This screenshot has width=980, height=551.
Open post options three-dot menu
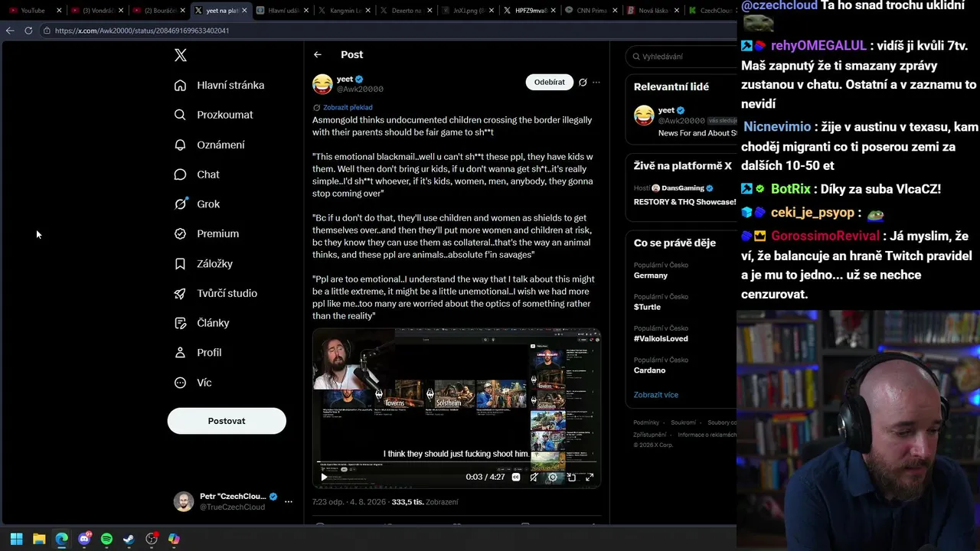[x=596, y=82]
